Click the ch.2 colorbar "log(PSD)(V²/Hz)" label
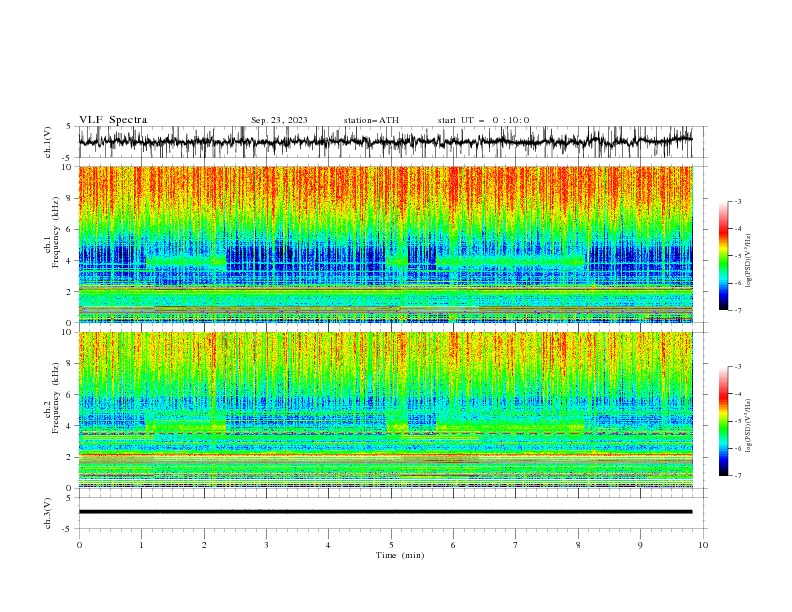The image size is (792, 612). coord(748,426)
